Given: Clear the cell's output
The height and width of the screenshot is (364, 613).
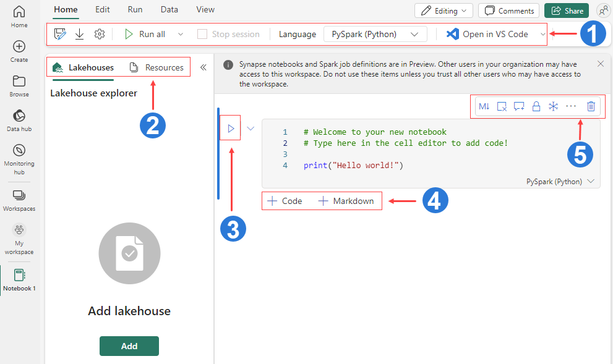Looking at the screenshot, I should (501, 106).
